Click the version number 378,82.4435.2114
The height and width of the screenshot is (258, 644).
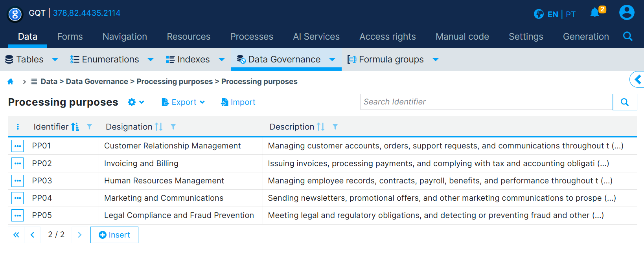87,13
